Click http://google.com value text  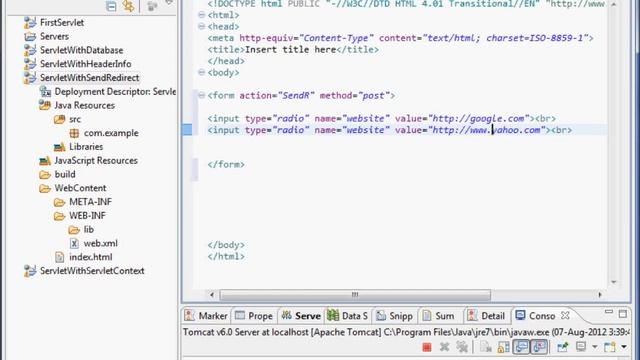478,118
